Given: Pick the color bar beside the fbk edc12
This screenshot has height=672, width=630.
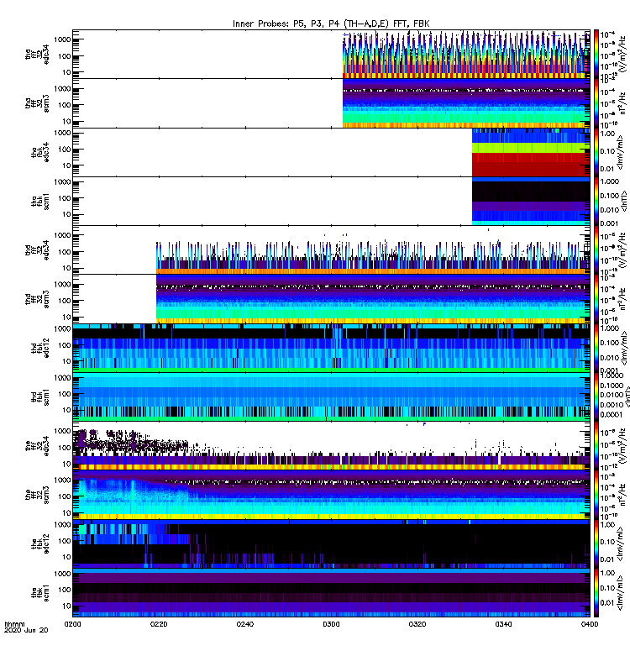Looking at the screenshot, I should [596, 543].
